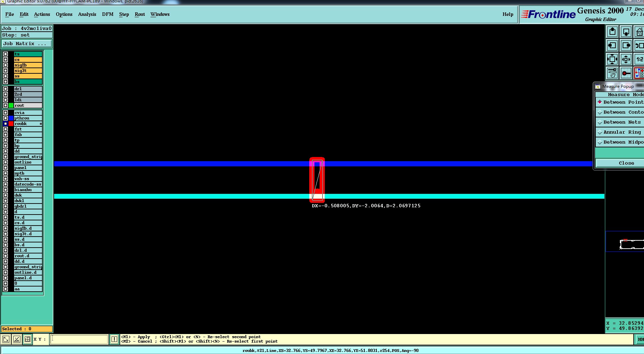This screenshot has width=644, height=354.
Task: Select the ground_stri layer name above outline
Action: tap(28, 157)
